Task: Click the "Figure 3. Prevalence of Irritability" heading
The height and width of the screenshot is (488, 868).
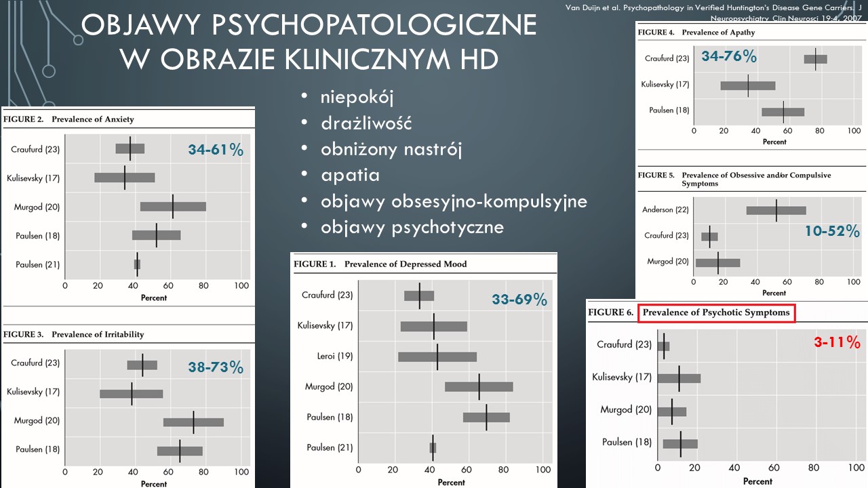Action: [x=74, y=334]
